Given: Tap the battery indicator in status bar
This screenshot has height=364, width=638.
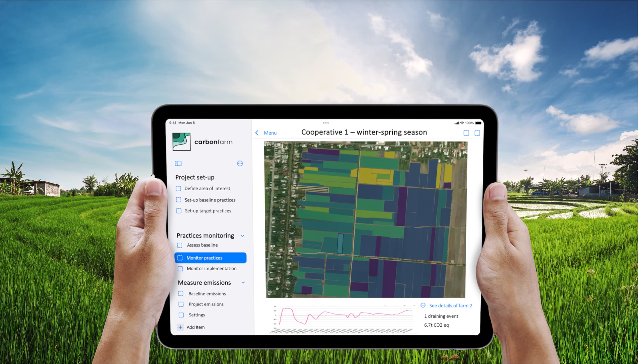Looking at the screenshot, I should tap(478, 123).
